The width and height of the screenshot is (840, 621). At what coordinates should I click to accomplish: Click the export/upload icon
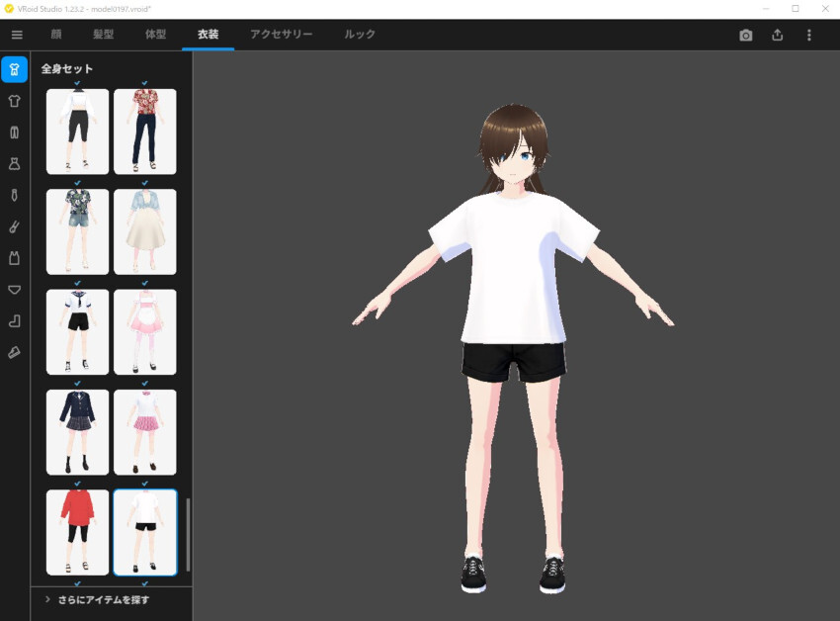[778, 36]
